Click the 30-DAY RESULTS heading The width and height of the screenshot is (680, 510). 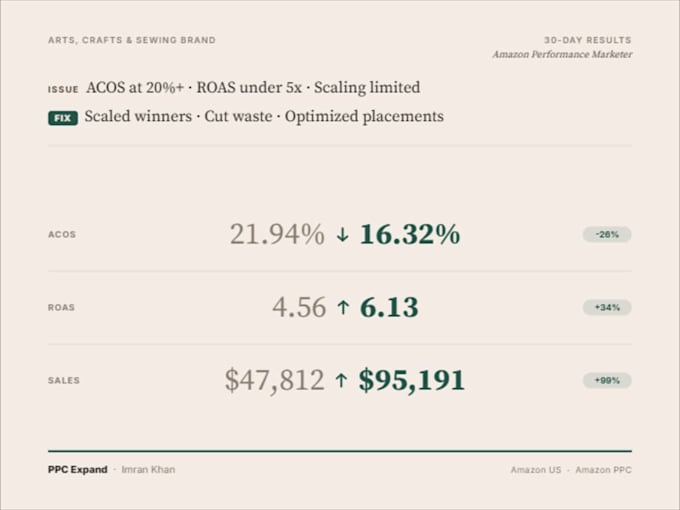[588, 40]
